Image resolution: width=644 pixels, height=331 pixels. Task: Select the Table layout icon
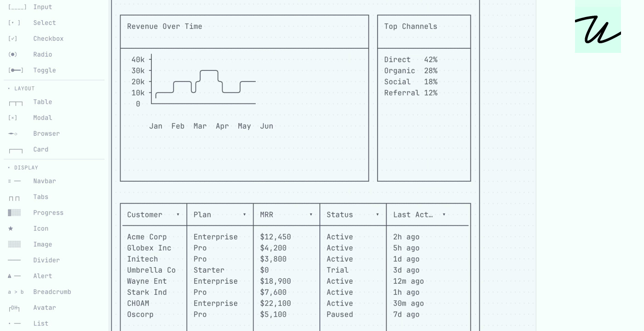coord(16,103)
